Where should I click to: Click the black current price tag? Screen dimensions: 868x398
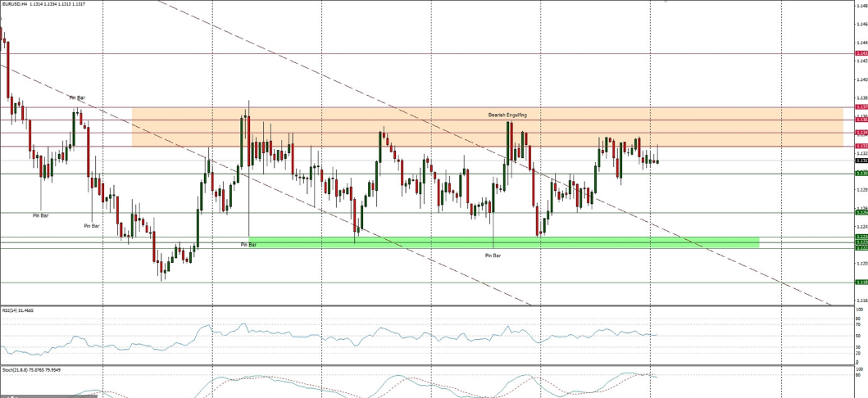(861, 161)
